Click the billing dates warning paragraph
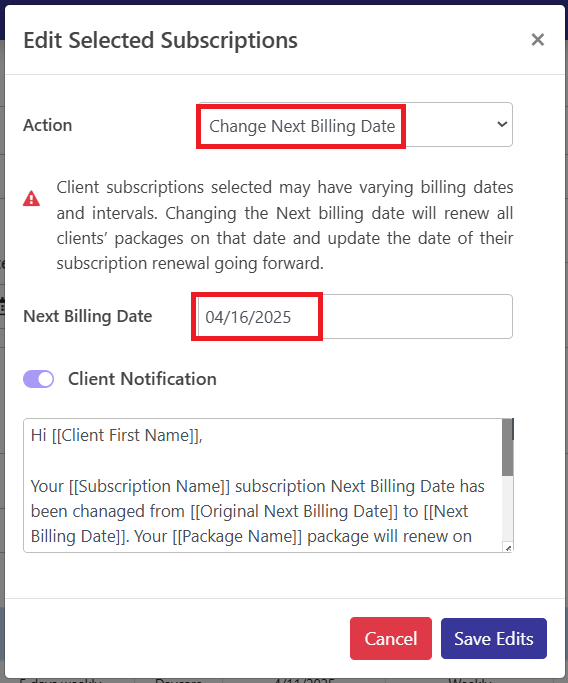This screenshot has height=683, width=568. tap(285, 225)
